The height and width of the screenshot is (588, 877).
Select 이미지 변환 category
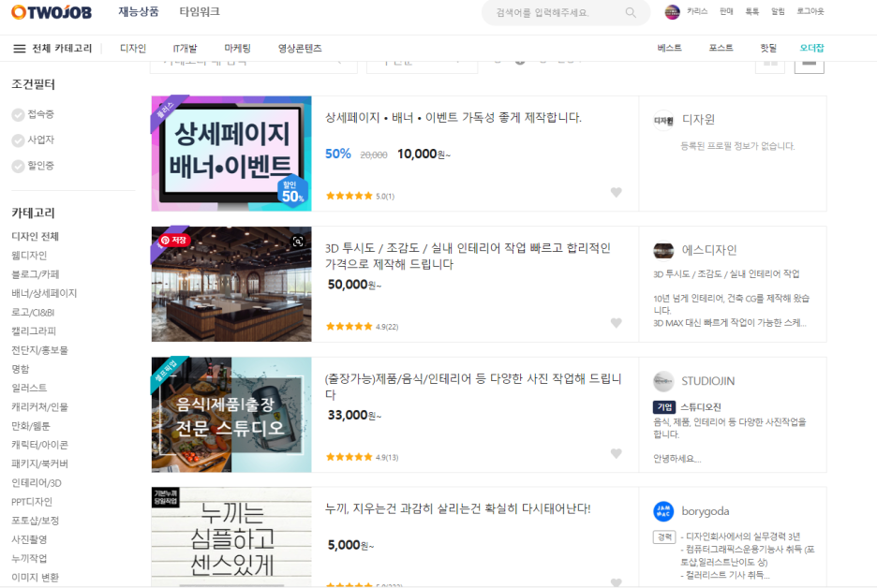pyautogui.click(x=35, y=578)
